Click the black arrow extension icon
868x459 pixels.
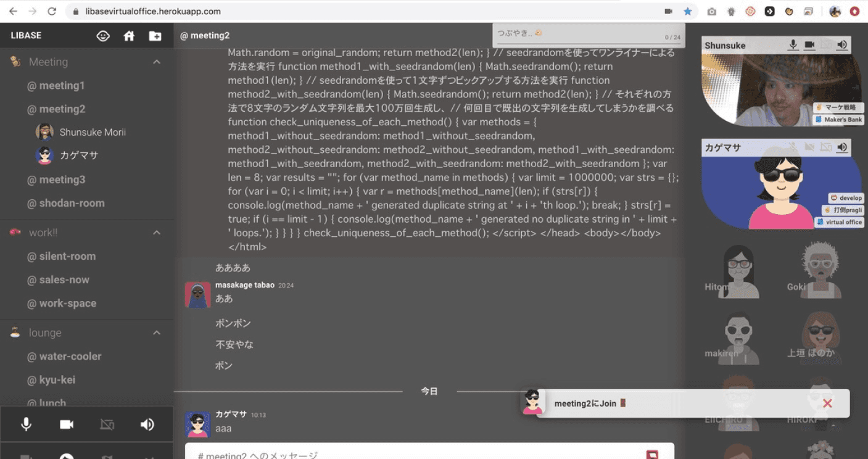coord(770,11)
